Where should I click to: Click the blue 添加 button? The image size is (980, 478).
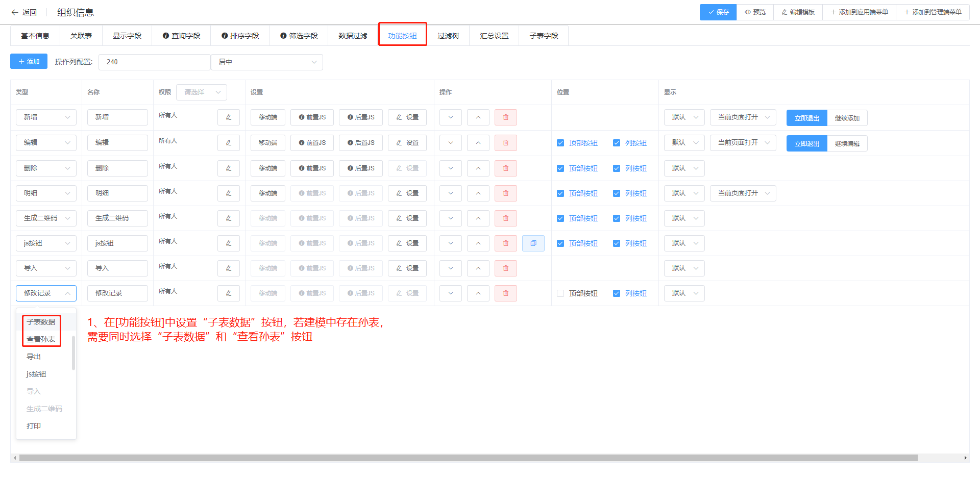[29, 62]
